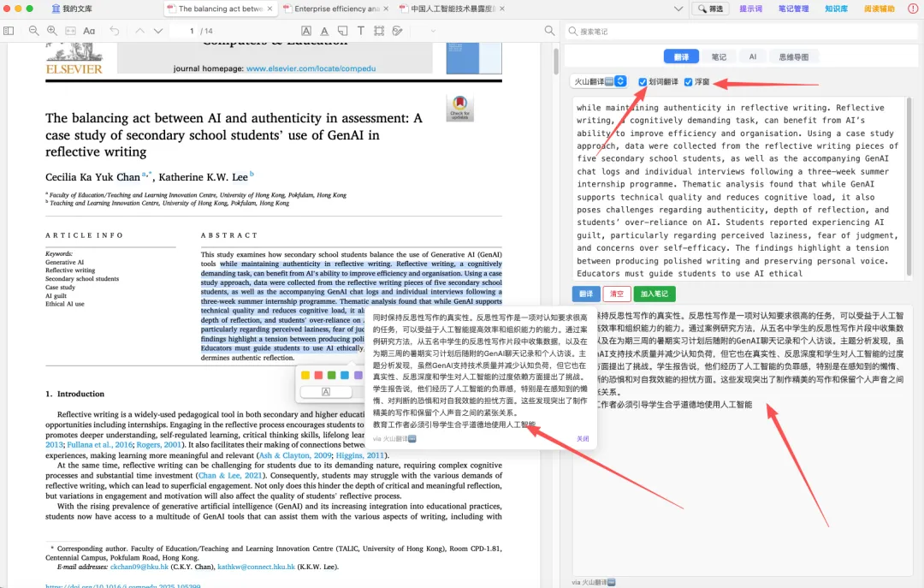Toggle the PDF sidebar panel icon
The width and height of the screenshot is (924, 588).
pyautogui.click(x=9, y=31)
